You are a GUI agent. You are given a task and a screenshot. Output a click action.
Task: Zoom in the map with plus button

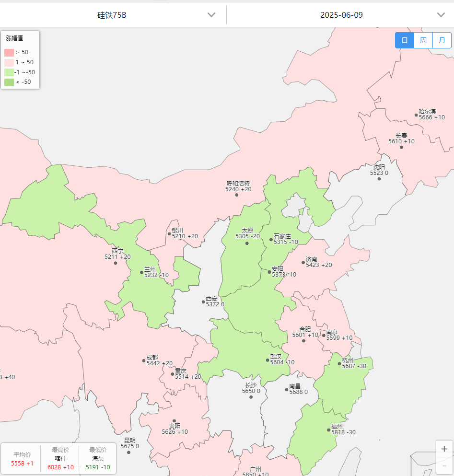(x=444, y=449)
